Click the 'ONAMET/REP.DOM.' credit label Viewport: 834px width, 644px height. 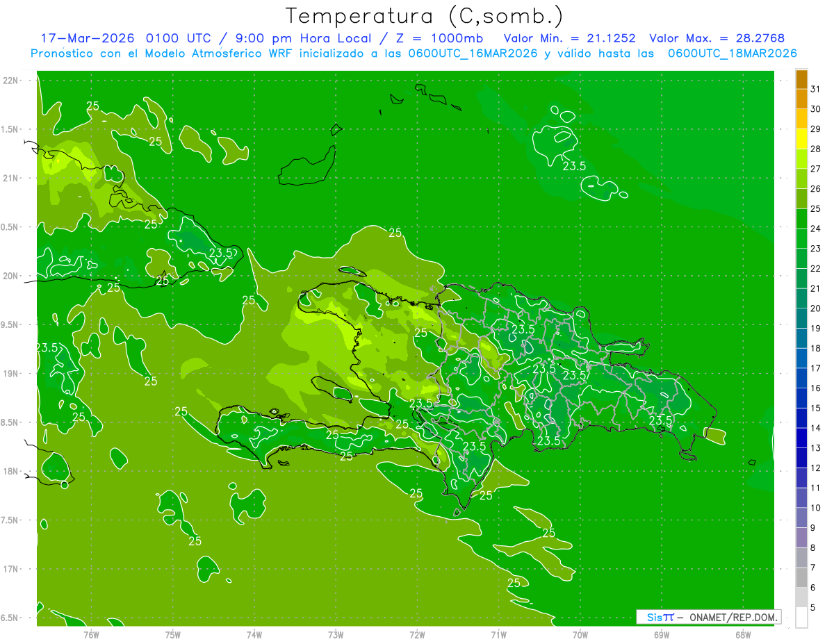(733, 617)
